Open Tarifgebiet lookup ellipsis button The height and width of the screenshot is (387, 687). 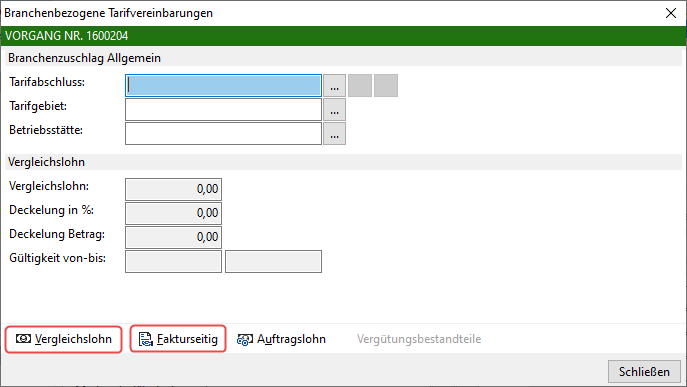pos(334,110)
